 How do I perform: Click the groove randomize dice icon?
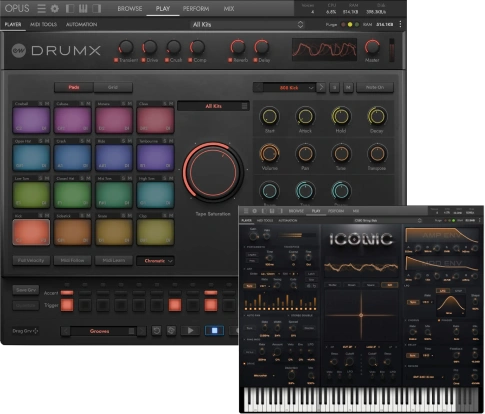click(171, 331)
